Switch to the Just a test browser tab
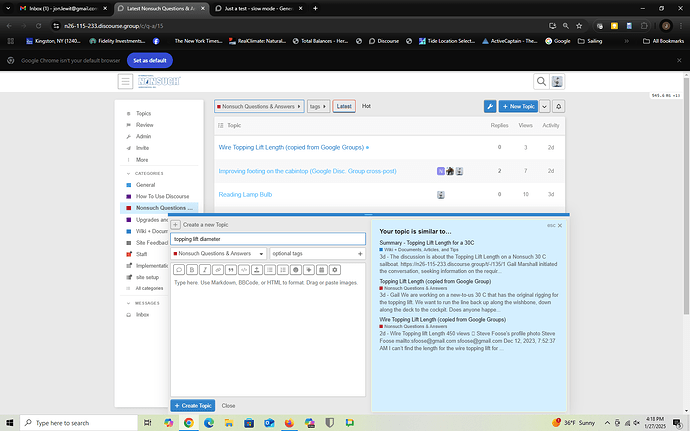This screenshot has height=431, width=690. tap(259, 8)
